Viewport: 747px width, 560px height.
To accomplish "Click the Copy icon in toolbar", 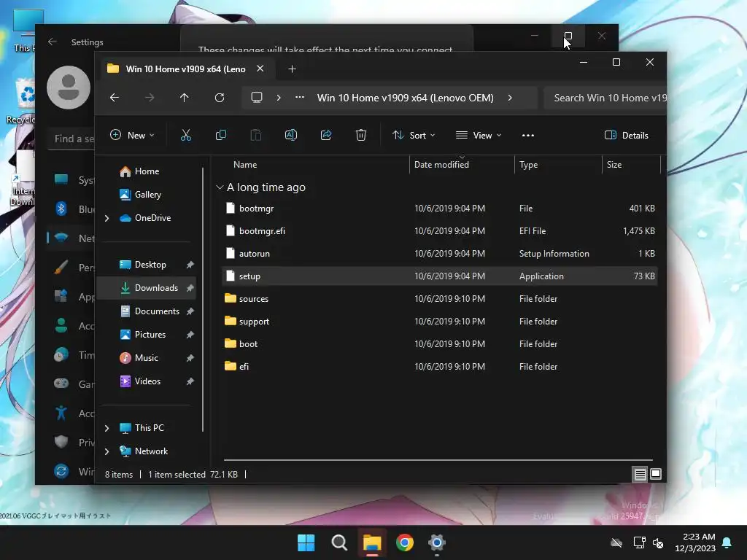I will [x=220, y=135].
